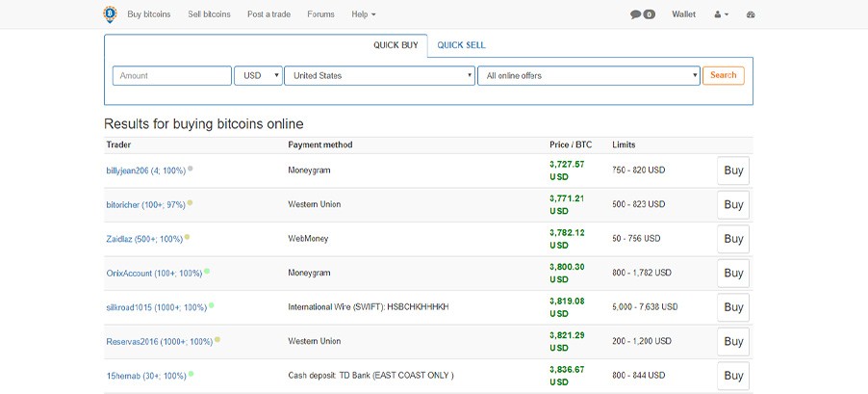
Task: Click Buy for bitoricher Western Union offer
Action: 733,205
